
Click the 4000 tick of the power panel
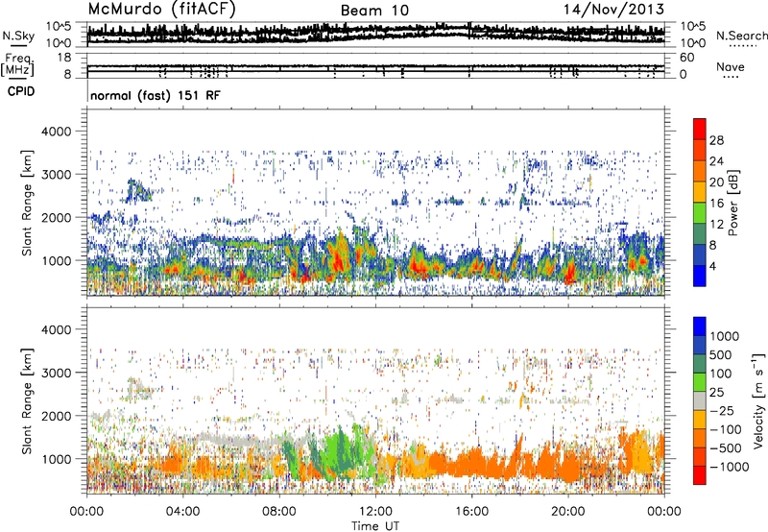57,132
